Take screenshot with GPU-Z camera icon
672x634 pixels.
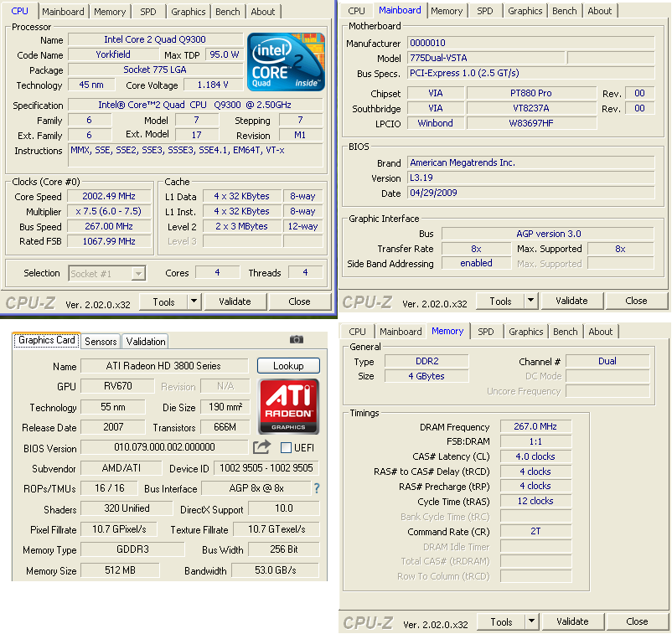click(x=296, y=340)
